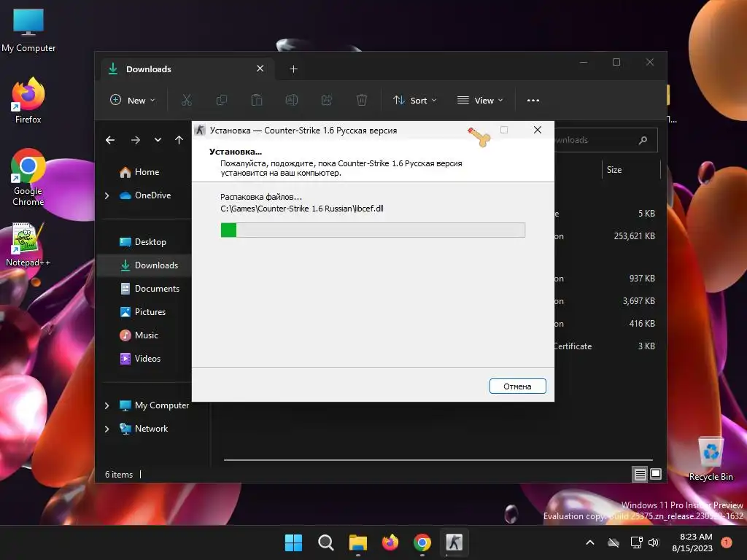Open the Windows Start menu
Viewport: 747px width, 560px height.
tap(293, 542)
